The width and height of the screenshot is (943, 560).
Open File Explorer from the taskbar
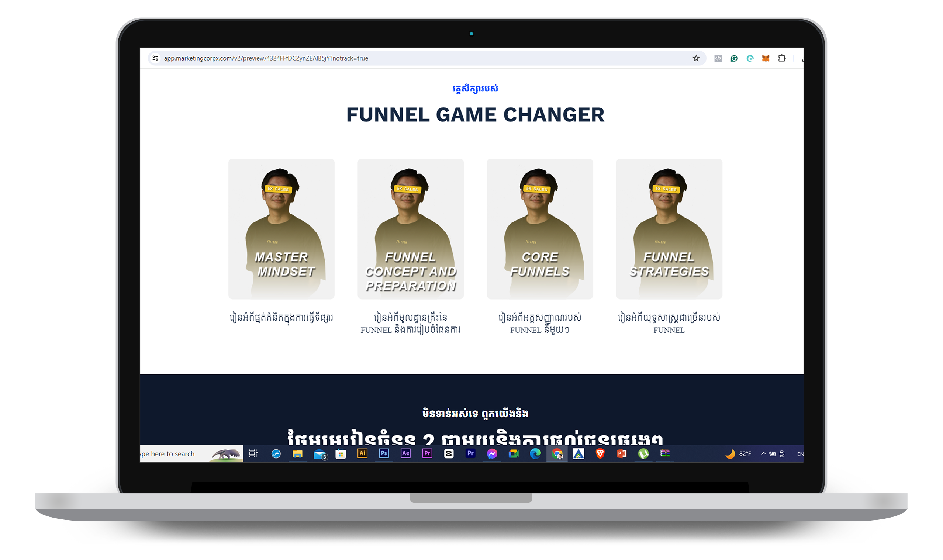[x=297, y=454]
